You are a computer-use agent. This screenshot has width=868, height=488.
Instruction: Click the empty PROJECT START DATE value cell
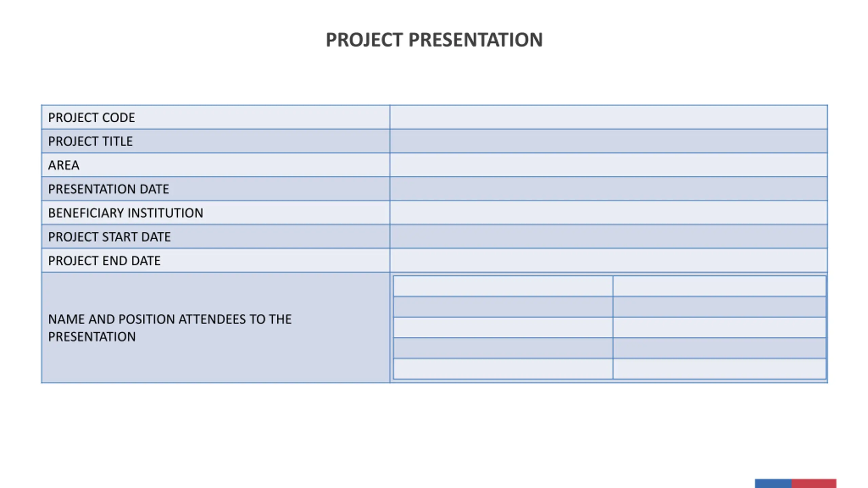pos(609,237)
